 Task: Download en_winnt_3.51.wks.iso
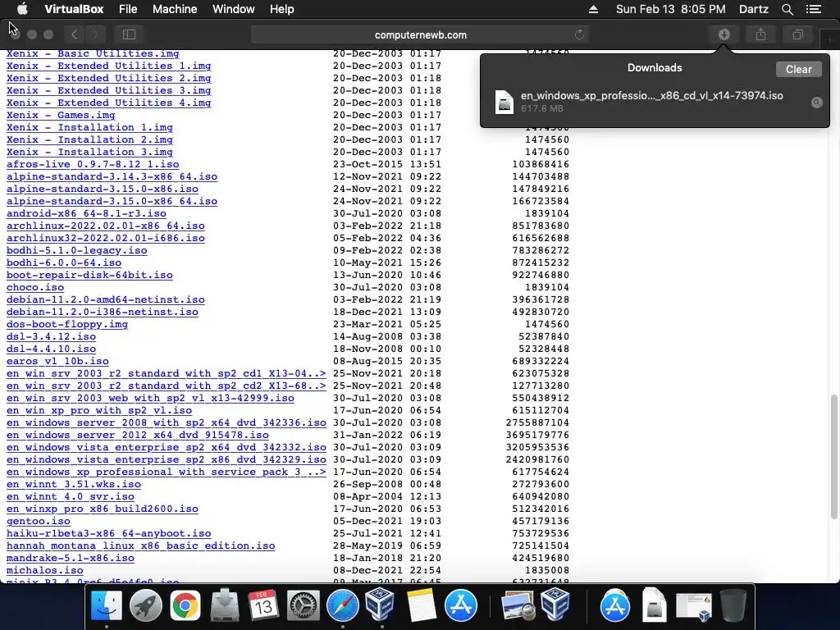(x=73, y=485)
